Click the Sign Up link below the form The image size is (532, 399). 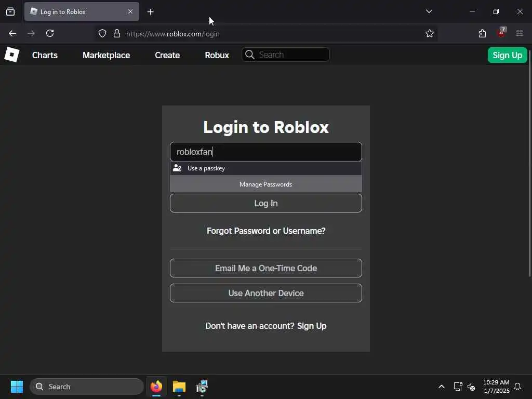click(312, 326)
